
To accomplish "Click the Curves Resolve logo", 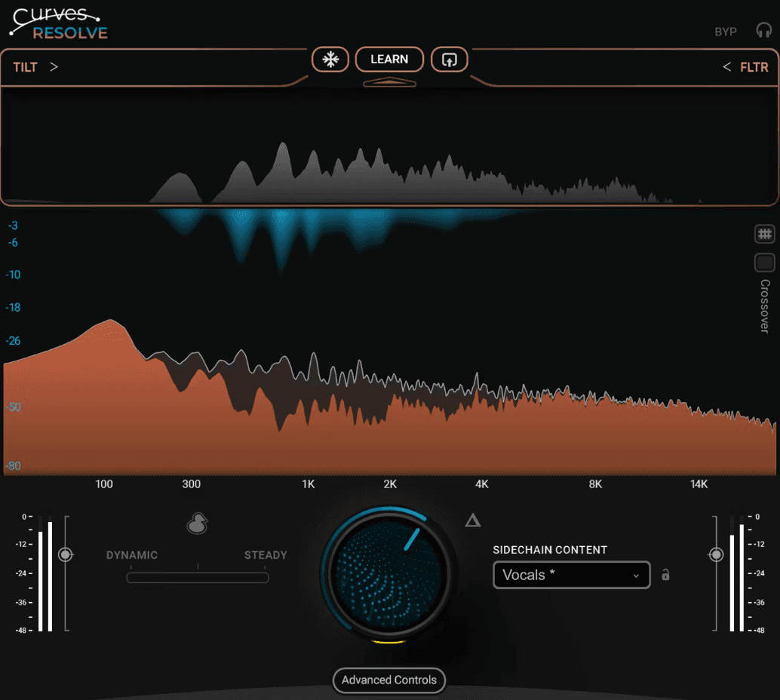I will pos(58,23).
